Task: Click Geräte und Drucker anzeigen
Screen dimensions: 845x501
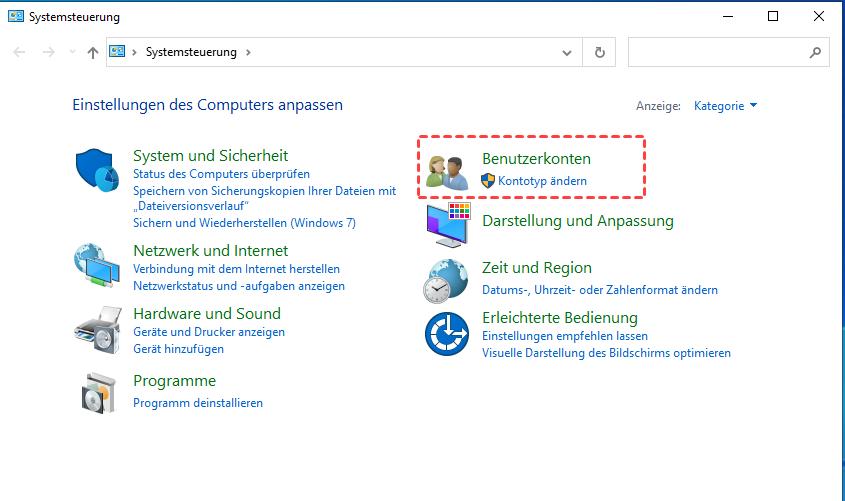Action: pos(209,331)
